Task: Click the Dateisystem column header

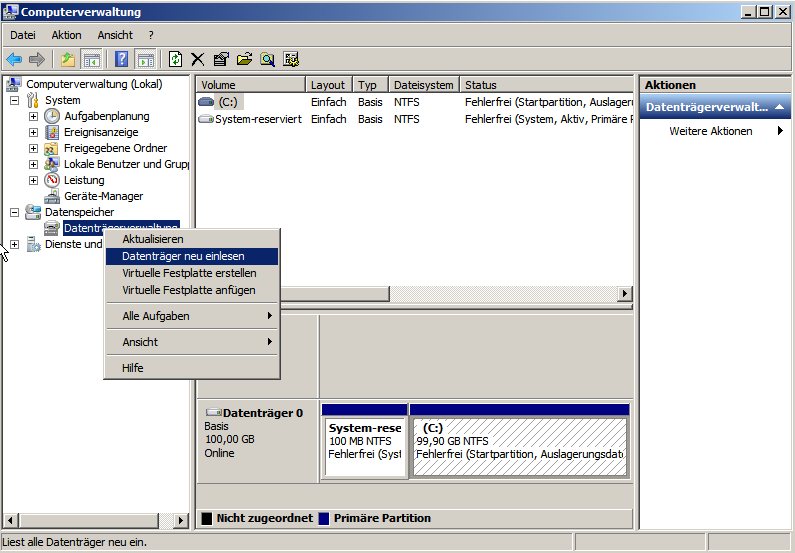Action: coord(423,85)
